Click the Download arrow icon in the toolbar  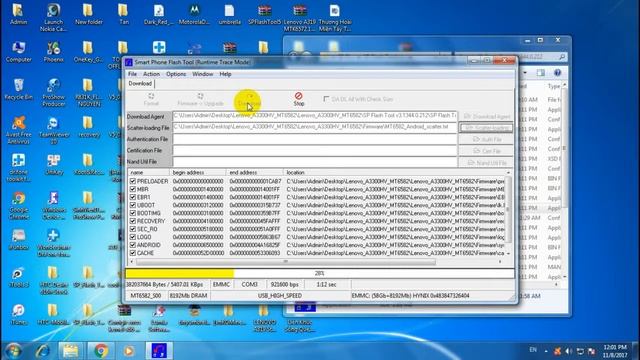tap(250, 96)
